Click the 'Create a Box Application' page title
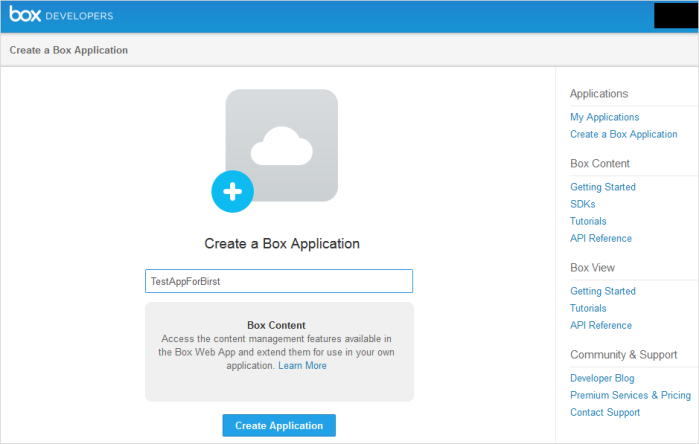Screen dimensions: 699x444 [x=69, y=50]
